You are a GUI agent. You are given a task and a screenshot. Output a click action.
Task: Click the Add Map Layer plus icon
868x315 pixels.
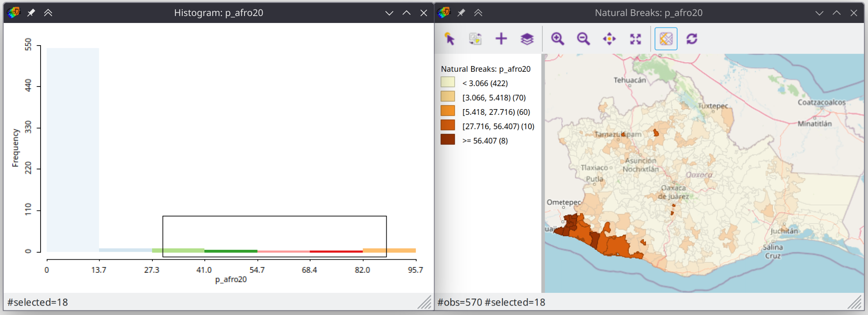click(x=501, y=39)
